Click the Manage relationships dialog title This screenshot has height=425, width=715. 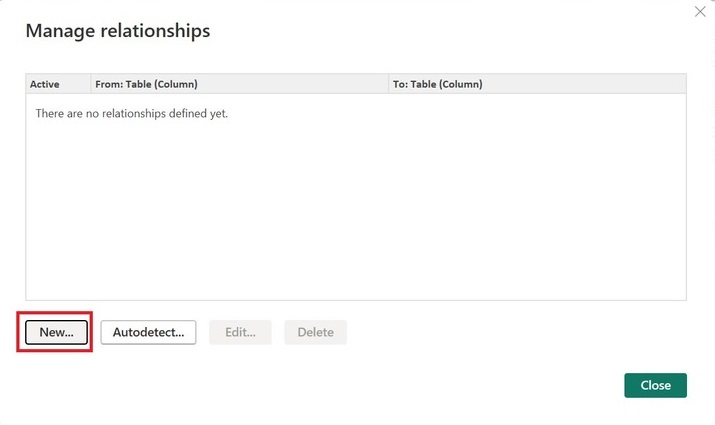click(x=118, y=31)
